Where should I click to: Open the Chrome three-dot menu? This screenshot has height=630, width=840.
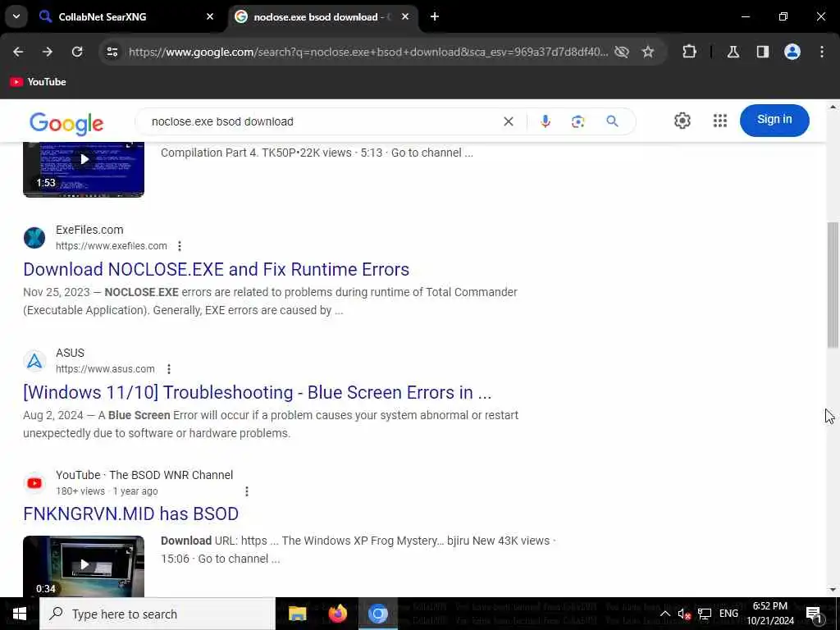point(822,52)
